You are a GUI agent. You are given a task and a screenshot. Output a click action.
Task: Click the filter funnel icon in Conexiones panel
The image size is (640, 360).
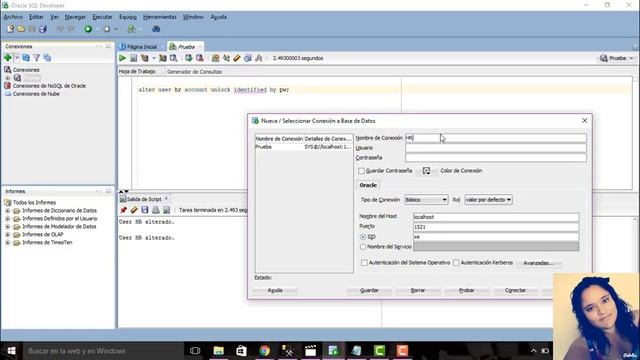click(x=37, y=58)
